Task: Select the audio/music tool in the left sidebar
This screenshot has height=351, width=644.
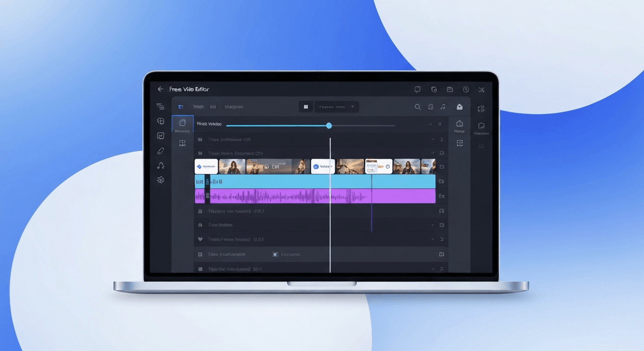Action: pyautogui.click(x=161, y=165)
